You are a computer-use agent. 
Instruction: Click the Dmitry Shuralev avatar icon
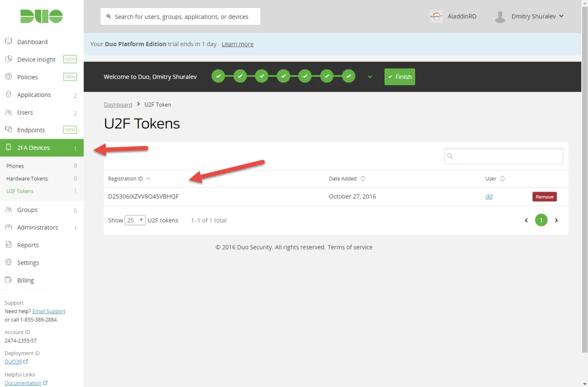coord(500,17)
